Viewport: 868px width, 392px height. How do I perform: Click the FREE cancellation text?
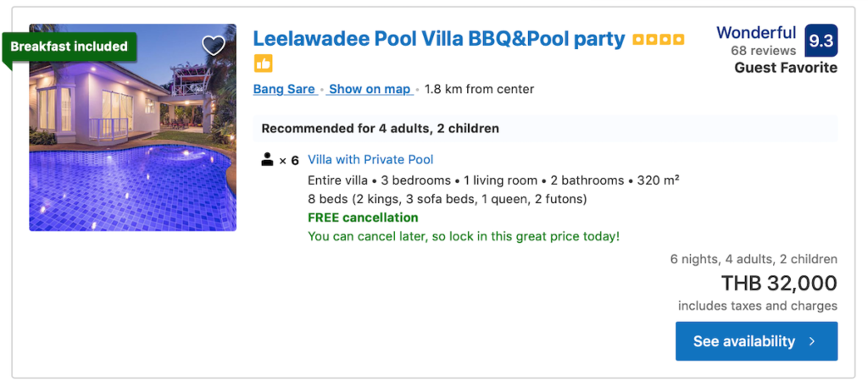click(x=363, y=218)
